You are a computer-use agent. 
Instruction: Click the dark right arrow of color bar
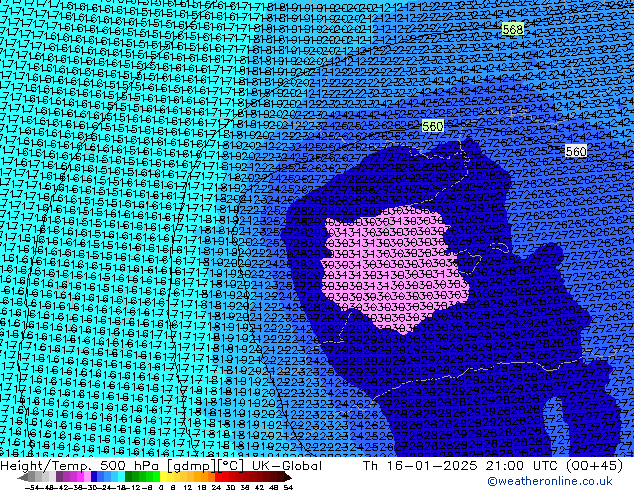coord(288,477)
